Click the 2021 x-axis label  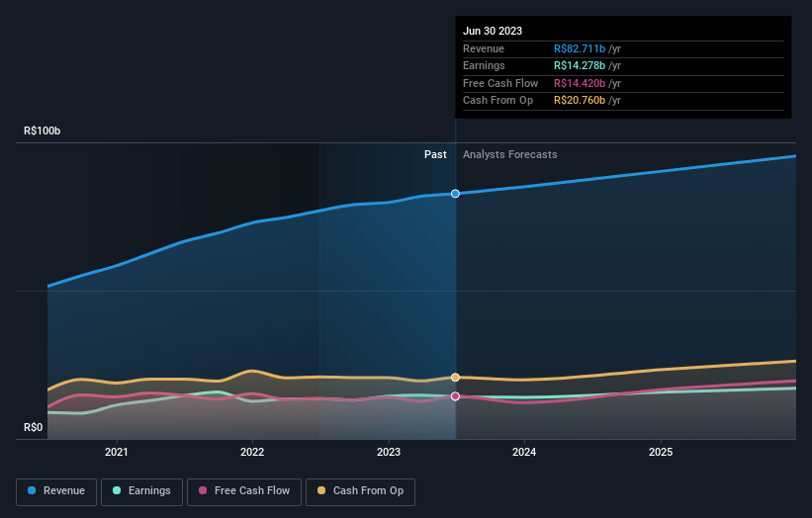tap(117, 453)
